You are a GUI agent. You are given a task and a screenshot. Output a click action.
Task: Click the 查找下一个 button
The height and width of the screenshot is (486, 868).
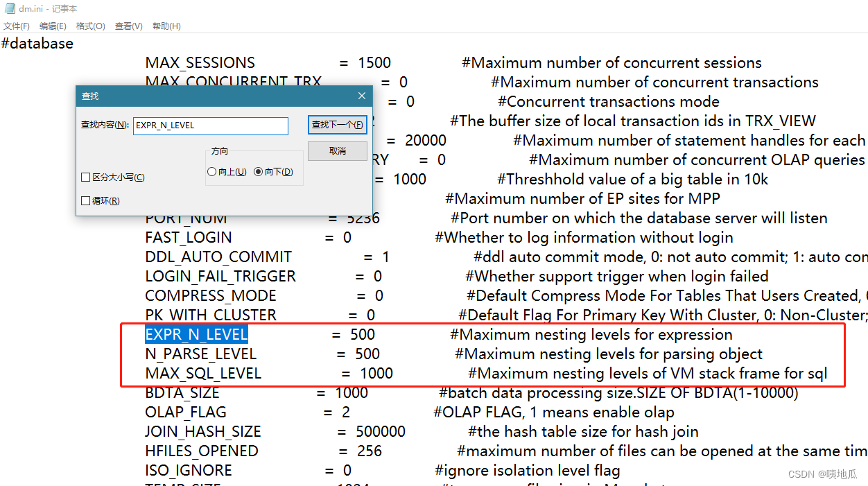(337, 125)
